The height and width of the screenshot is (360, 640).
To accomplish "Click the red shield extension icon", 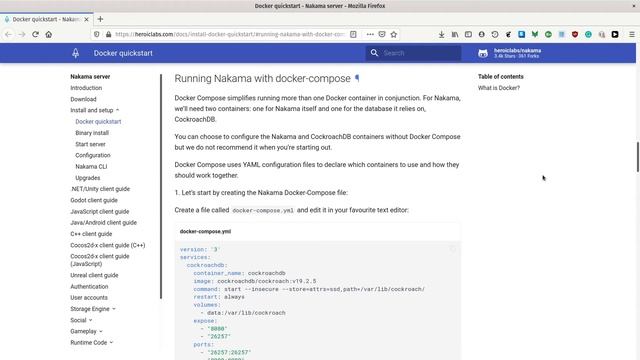I will (575, 35).
